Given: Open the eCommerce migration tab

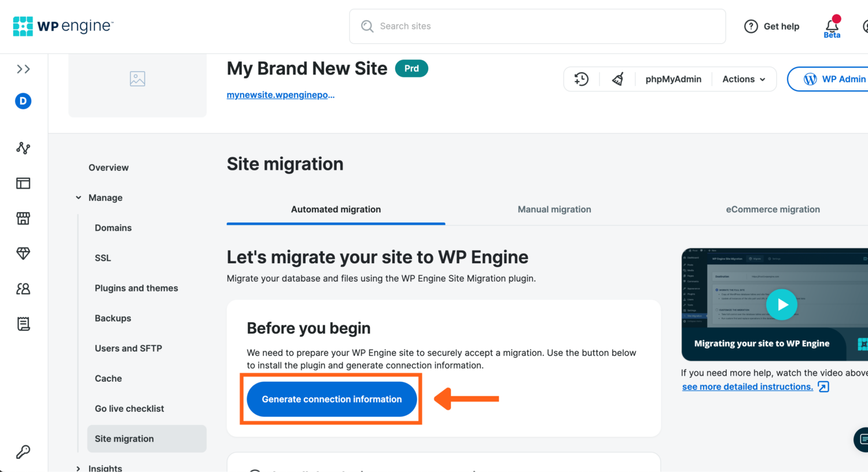Looking at the screenshot, I should point(773,209).
